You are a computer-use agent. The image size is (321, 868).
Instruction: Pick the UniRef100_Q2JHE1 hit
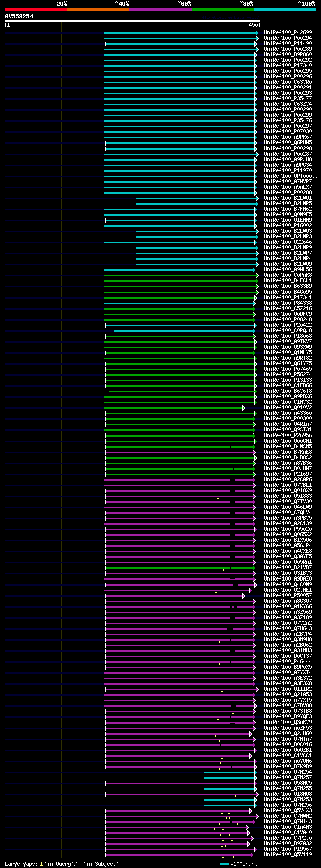point(288,590)
